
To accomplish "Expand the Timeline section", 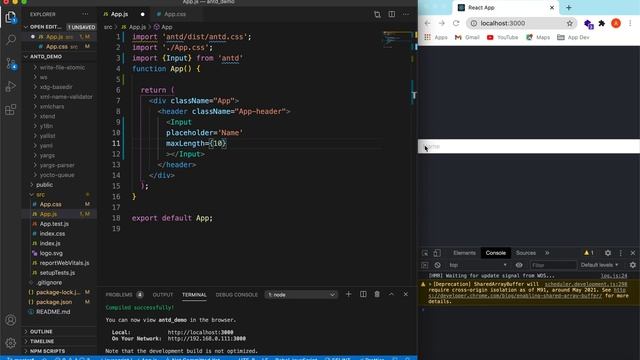I will [x=42, y=341].
